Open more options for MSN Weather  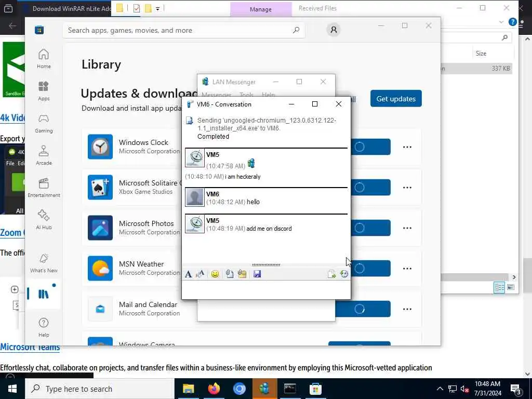(x=407, y=269)
